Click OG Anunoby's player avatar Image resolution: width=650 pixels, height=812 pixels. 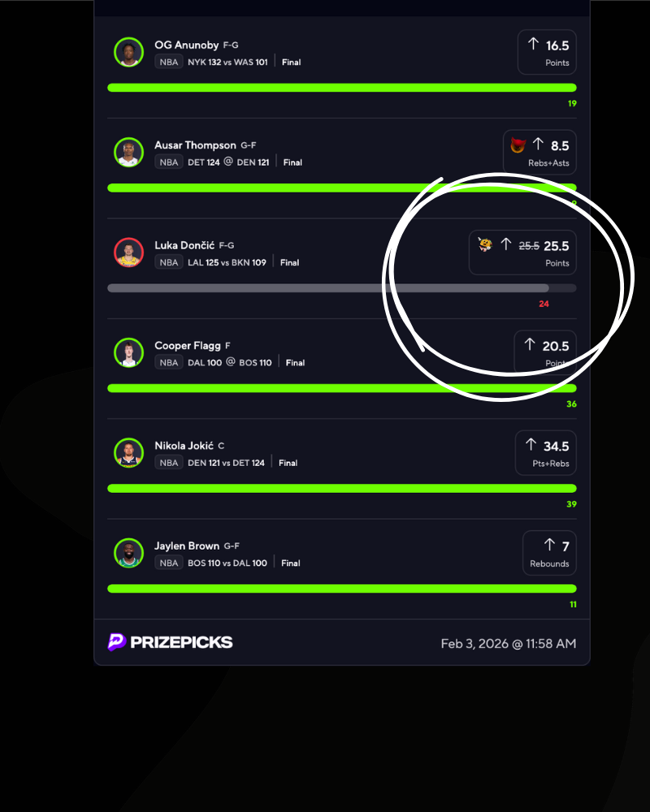pos(128,52)
